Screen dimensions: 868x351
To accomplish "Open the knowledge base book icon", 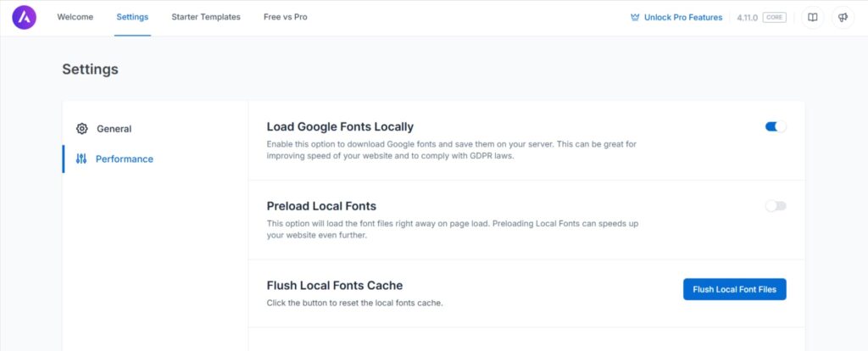I will point(812,18).
